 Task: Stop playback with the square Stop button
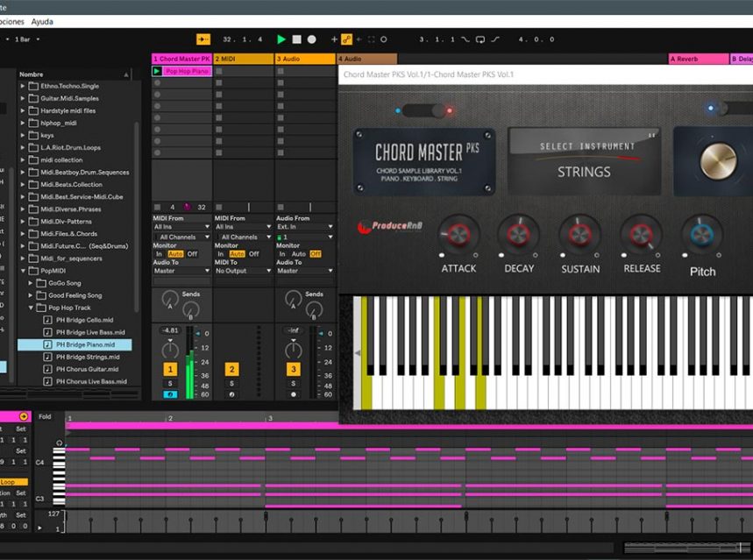coord(297,39)
